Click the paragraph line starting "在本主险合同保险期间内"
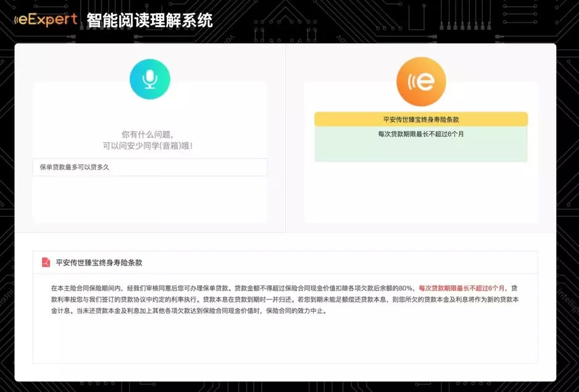Screen dimensions: 579x392 click(x=285, y=288)
